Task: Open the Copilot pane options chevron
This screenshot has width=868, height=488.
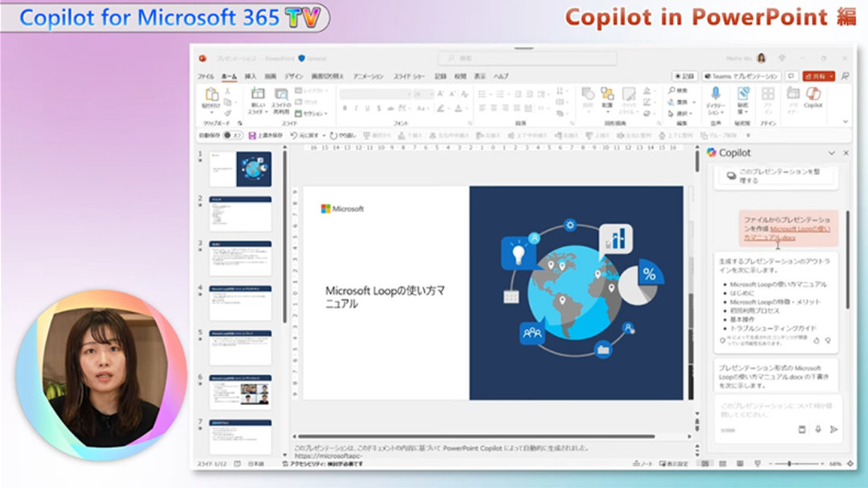Action: [831, 153]
